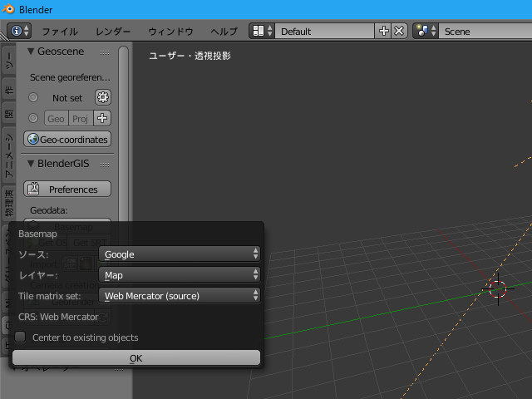
Task: Confirm the Basemap dialog with OK
Action: pos(136,358)
